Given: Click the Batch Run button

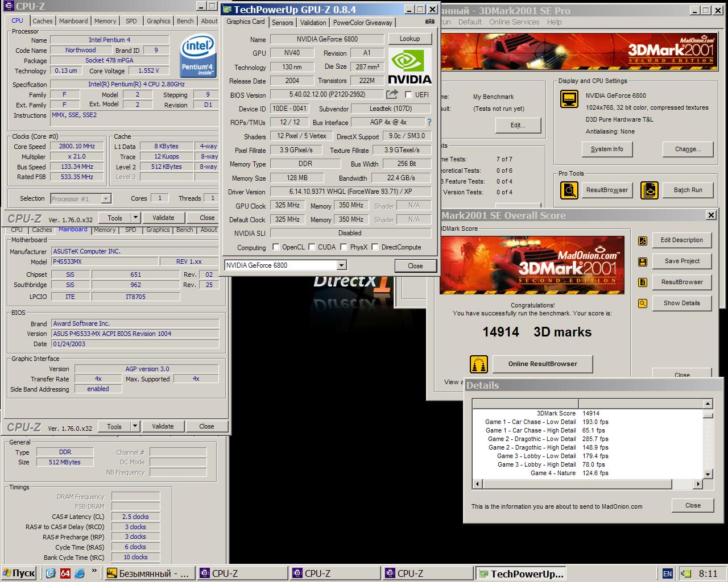Looking at the screenshot, I should point(688,190).
